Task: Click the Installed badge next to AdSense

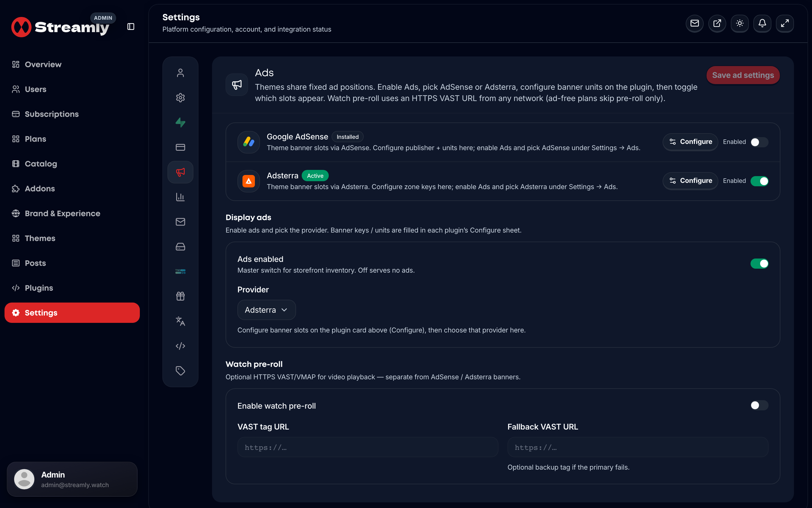Action: click(348, 137)
